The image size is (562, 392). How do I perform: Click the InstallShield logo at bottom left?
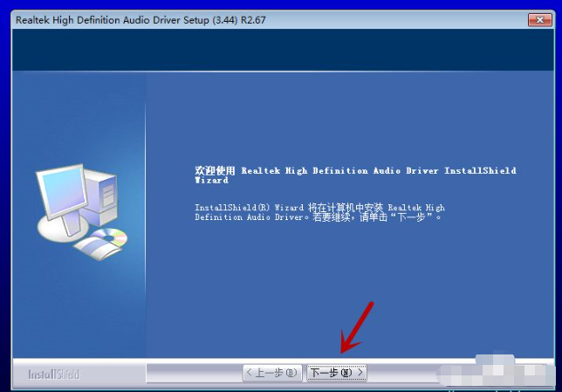[53, 375]
